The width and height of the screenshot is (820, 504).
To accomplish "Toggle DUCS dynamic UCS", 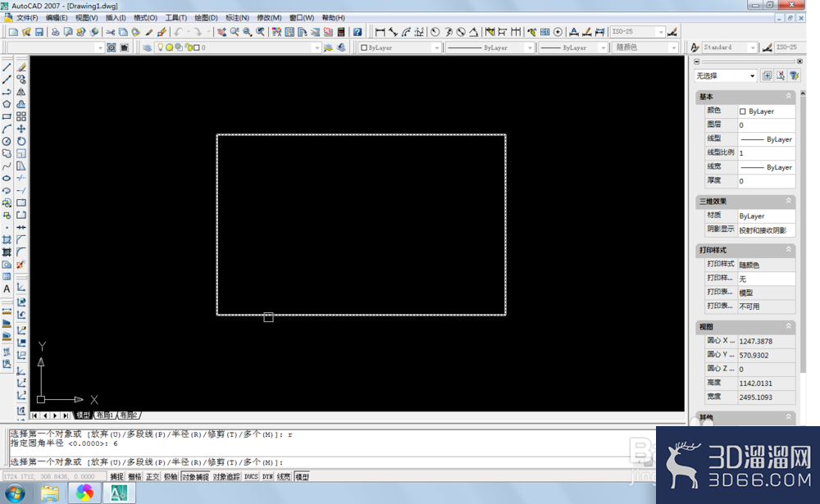I will 251,476.
